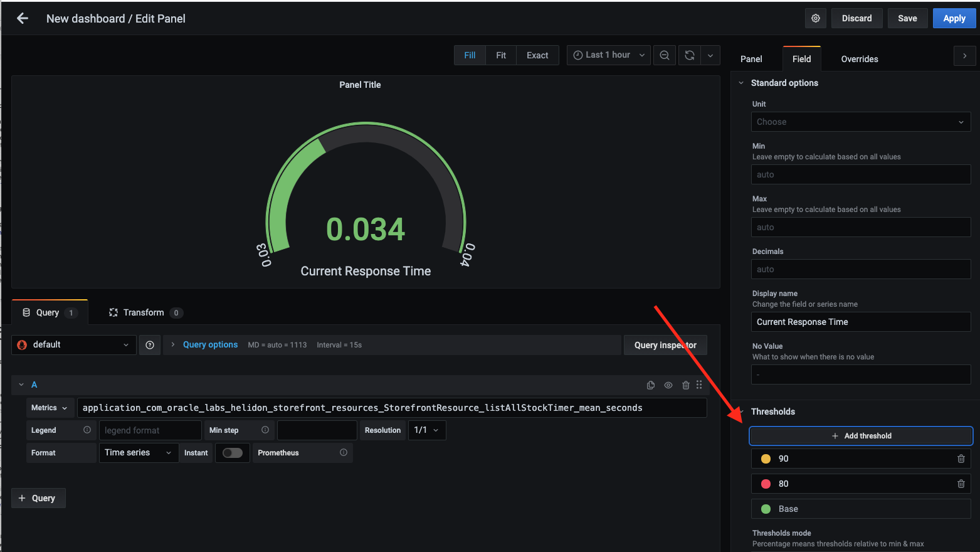Click the Min value input field
The width and height of the screenshot is (980, 552).
861,174
